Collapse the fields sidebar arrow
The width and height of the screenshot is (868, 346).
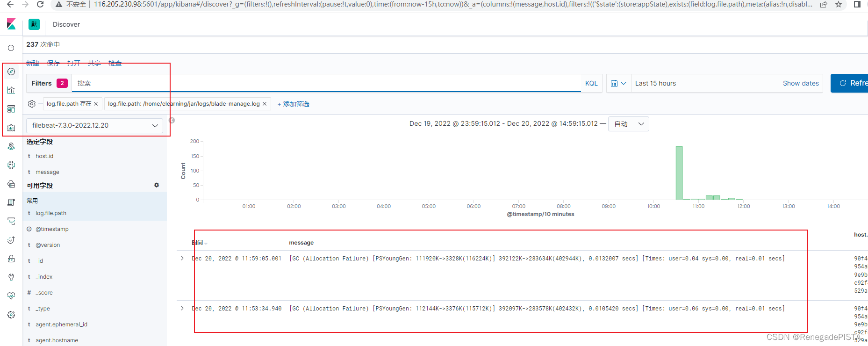click(x=172, y=120)
